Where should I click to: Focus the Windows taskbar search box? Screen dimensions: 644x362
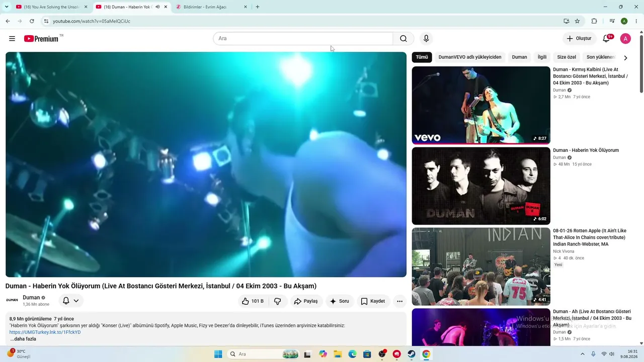[x=264, y=354]
